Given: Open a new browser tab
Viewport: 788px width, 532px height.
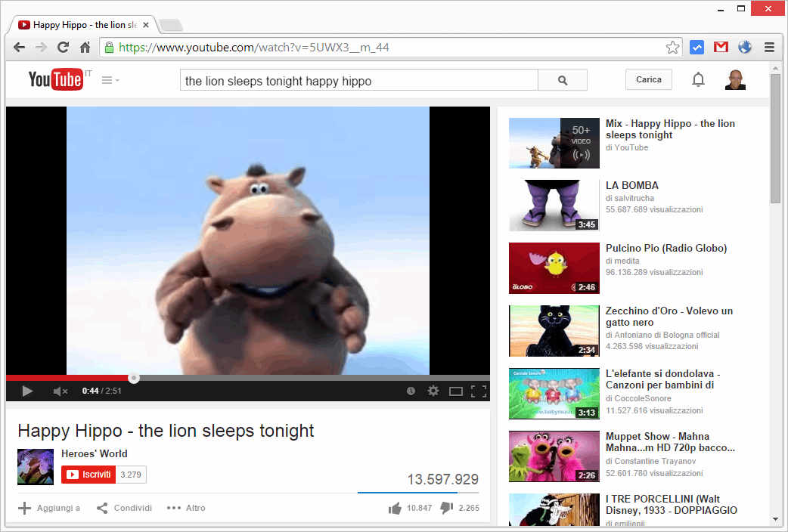Looking at the screenshot, I should 171,25.
